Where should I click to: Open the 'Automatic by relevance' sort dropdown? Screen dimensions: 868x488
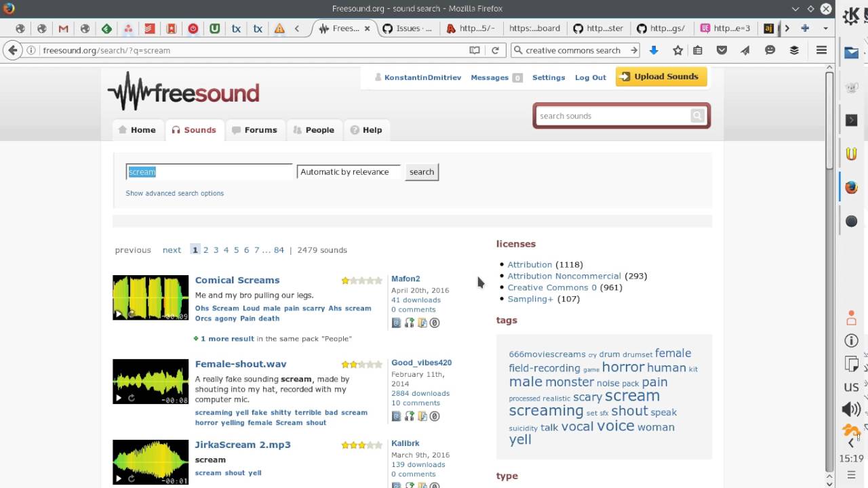[349, 172]
